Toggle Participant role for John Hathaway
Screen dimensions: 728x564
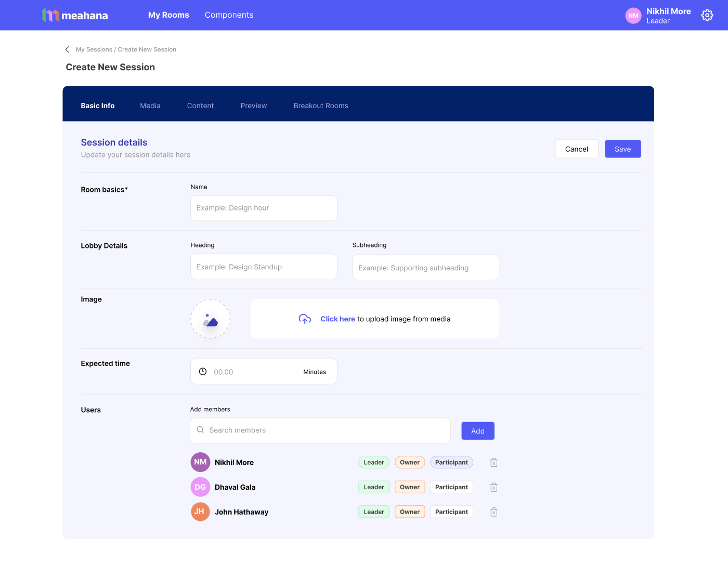[x=451, y=512]
